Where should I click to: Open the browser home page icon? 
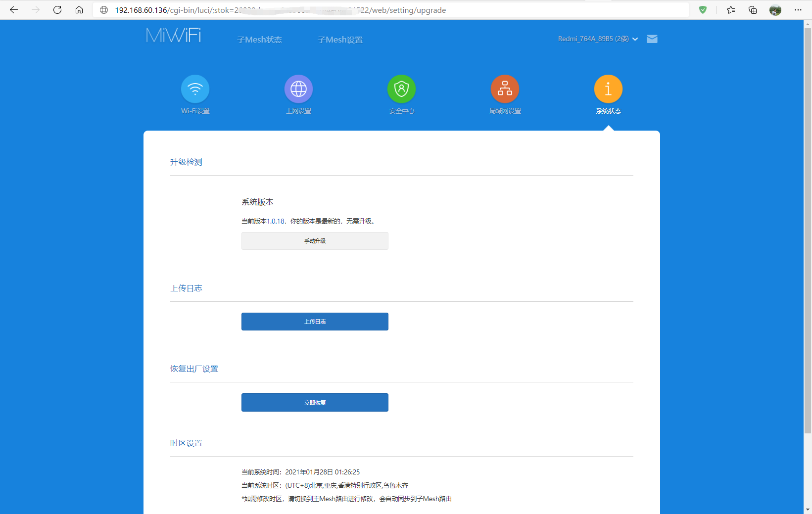coord(79,9)
